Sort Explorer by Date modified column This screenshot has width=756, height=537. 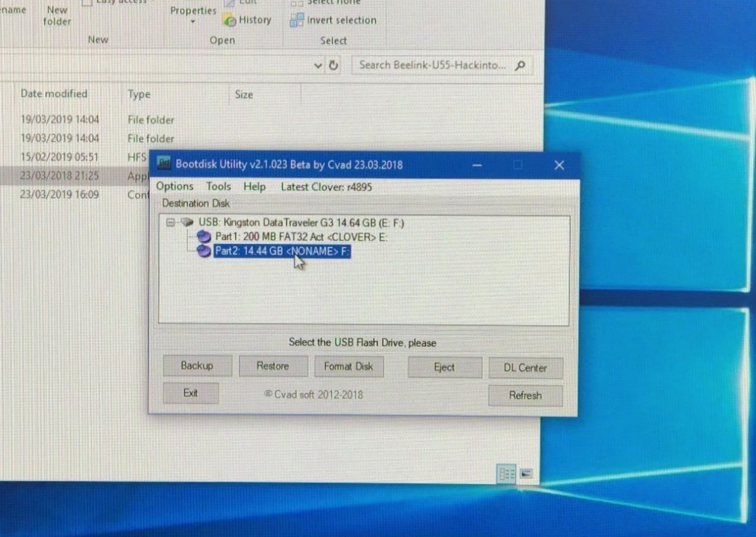point(54,93)
